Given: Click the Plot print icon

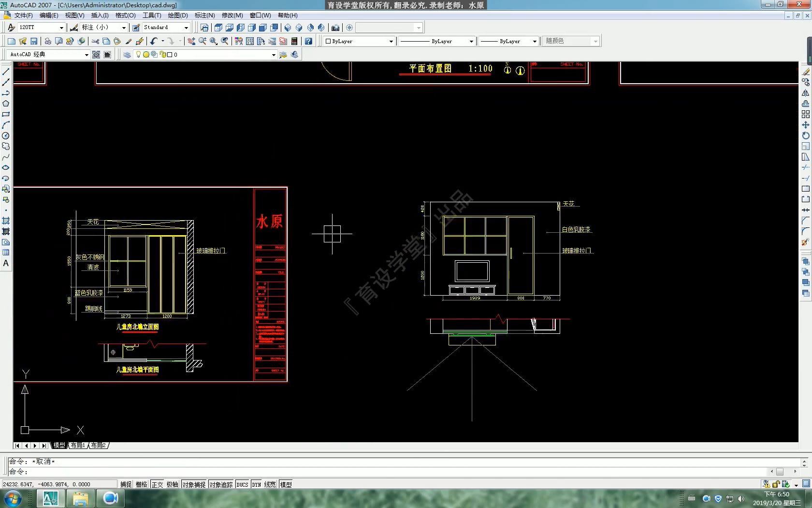Looking at the screenshot, I should click(x=48, y=41).
